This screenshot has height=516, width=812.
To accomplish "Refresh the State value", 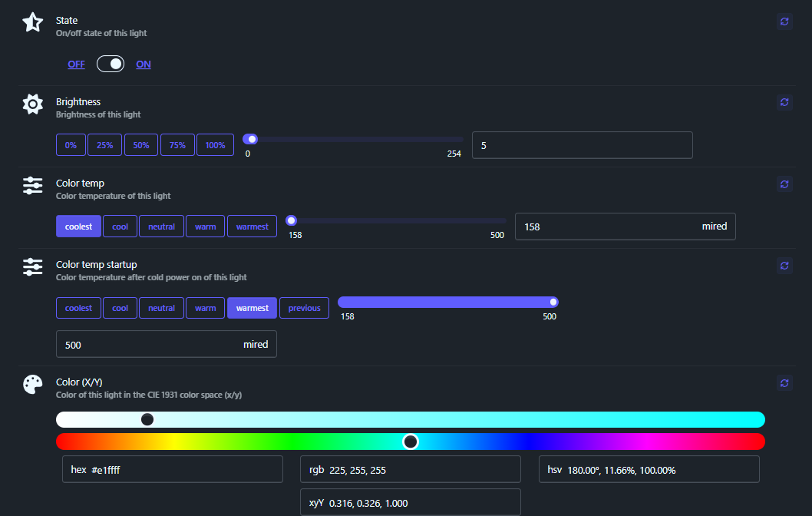I will pyautogui.click(x=784, y=21).
